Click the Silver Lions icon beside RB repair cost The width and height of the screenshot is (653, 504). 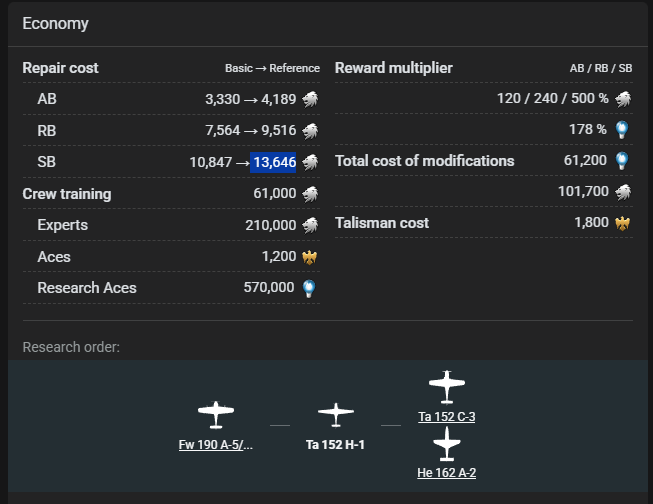tap(310, 131)
